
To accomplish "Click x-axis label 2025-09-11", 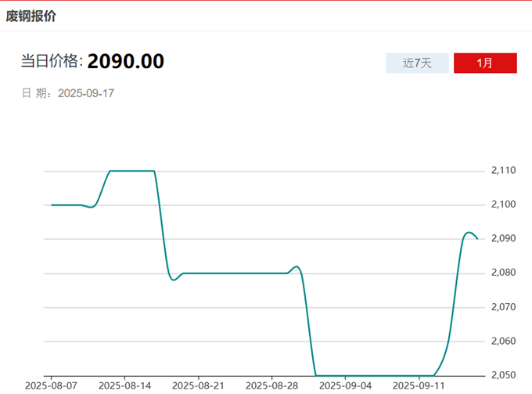I will pos(419,386).
